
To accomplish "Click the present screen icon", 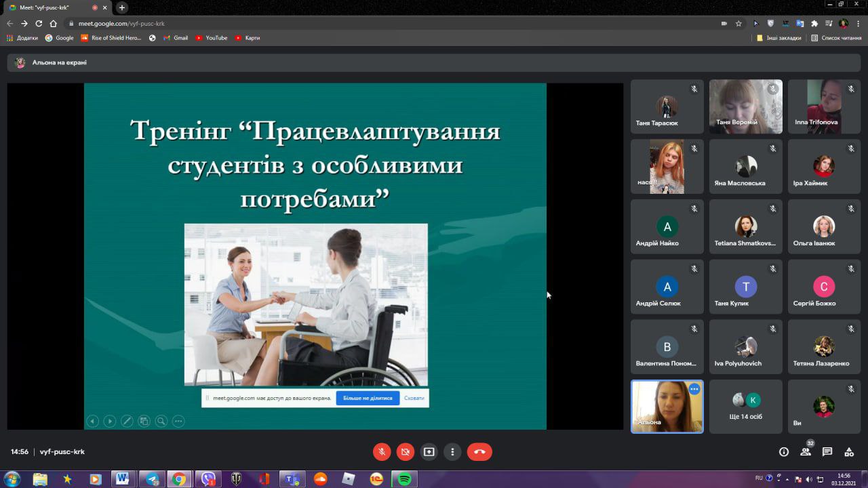I will (x=429, y=451).
